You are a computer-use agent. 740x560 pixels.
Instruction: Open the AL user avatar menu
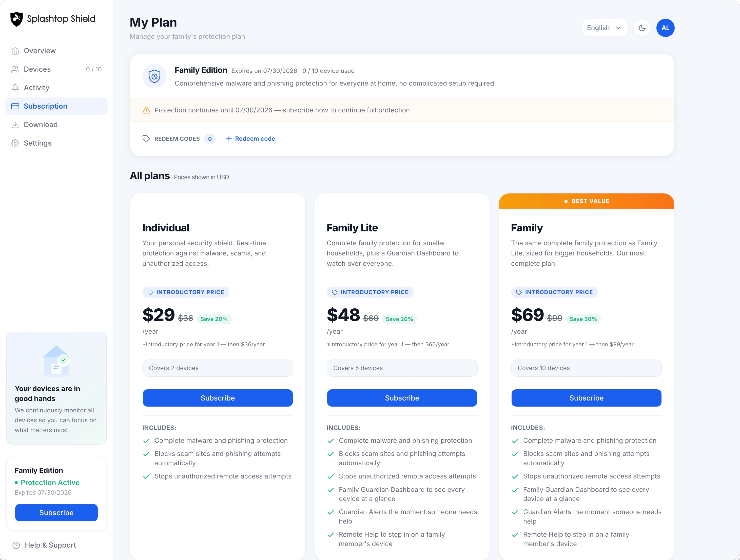tap(665, 28)
